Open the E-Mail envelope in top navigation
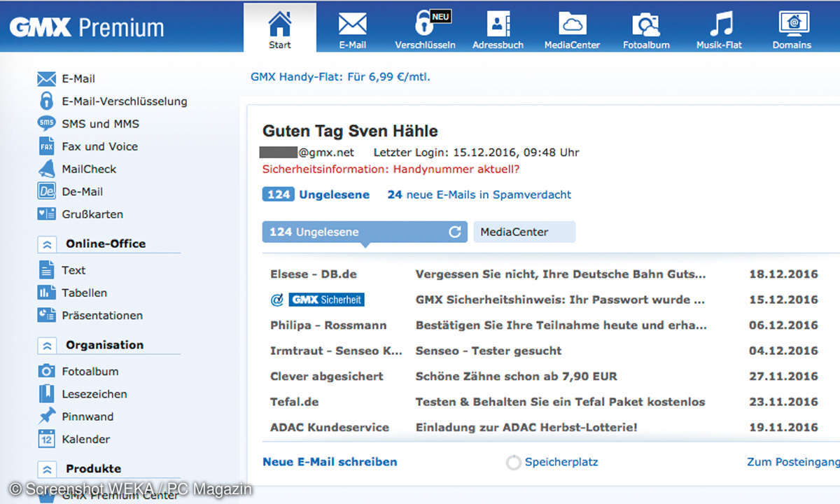 tap(352, 24)
